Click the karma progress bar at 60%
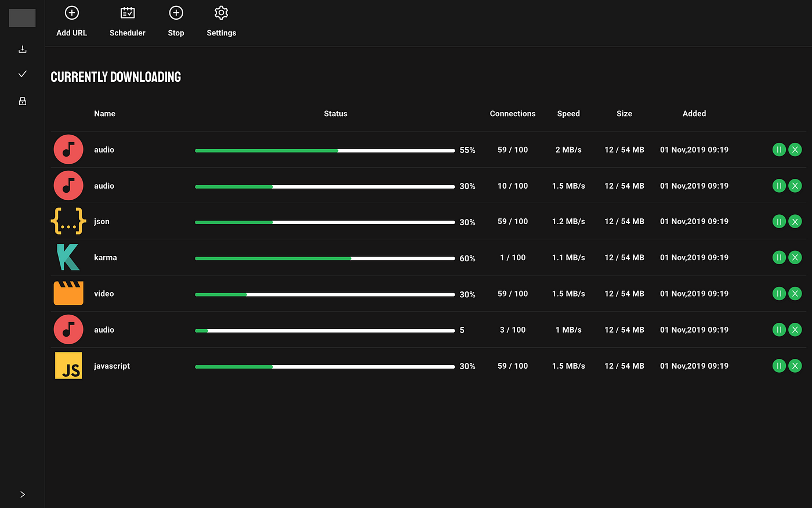The image size is (812, 508). 325,258
